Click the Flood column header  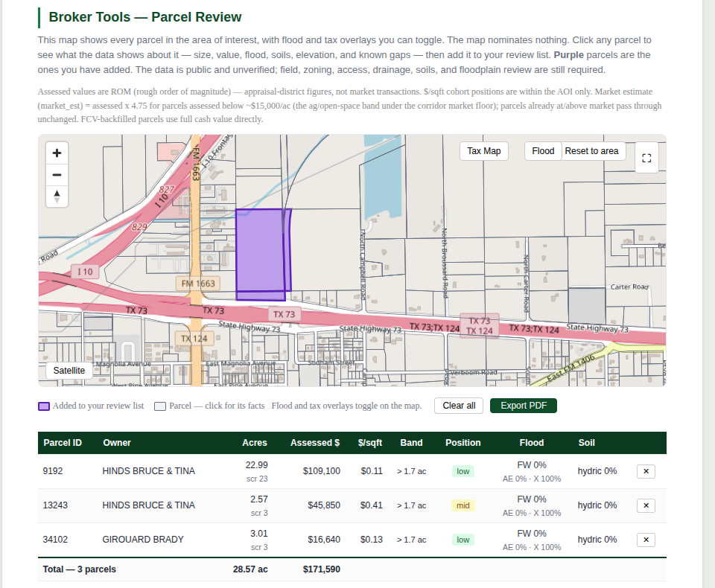(x=532, y=443)
